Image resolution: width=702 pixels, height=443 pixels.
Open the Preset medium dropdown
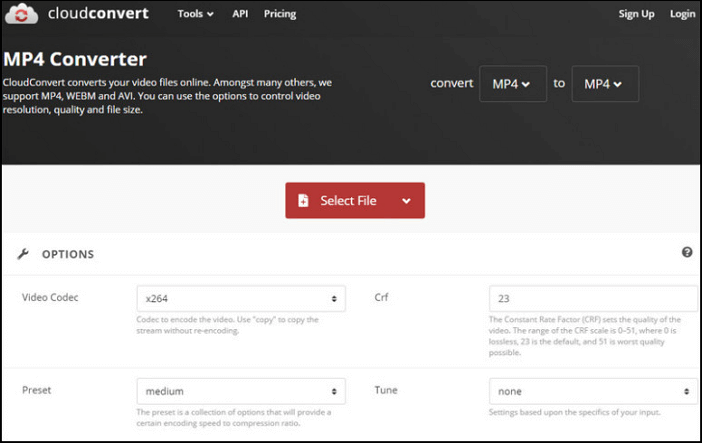click(240, 391)
